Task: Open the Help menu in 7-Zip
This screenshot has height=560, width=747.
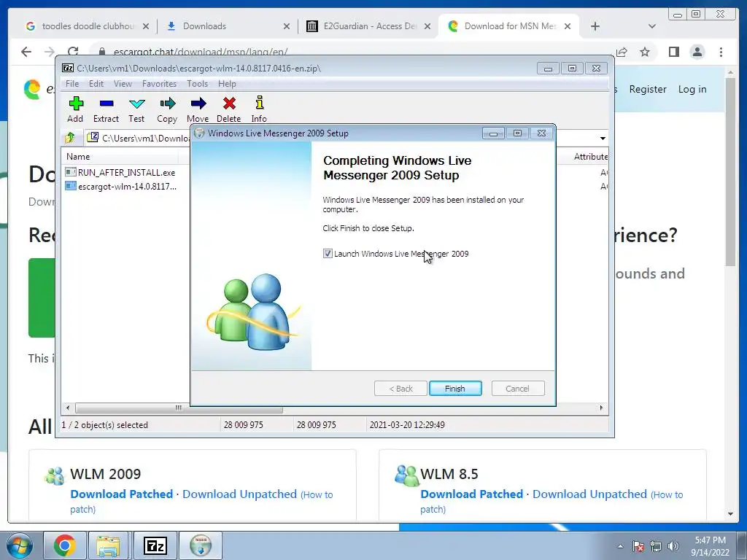Action: (x=228, y=84)
